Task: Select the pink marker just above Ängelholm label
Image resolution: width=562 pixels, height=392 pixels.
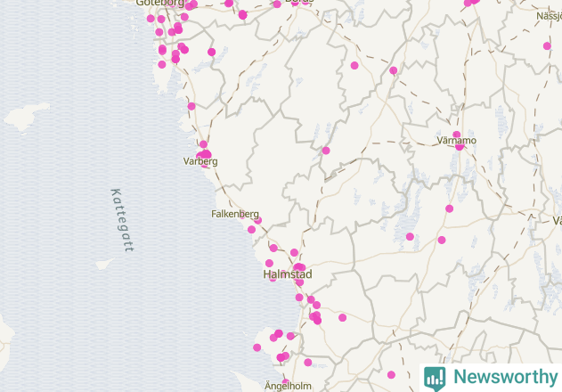Action: coord(286,381)
